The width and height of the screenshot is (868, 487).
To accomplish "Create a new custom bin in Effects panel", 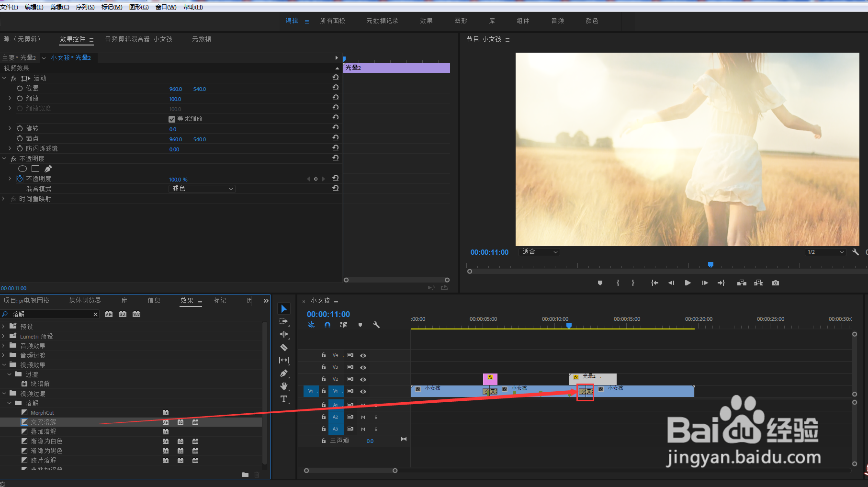I will [x=245, y=475].
